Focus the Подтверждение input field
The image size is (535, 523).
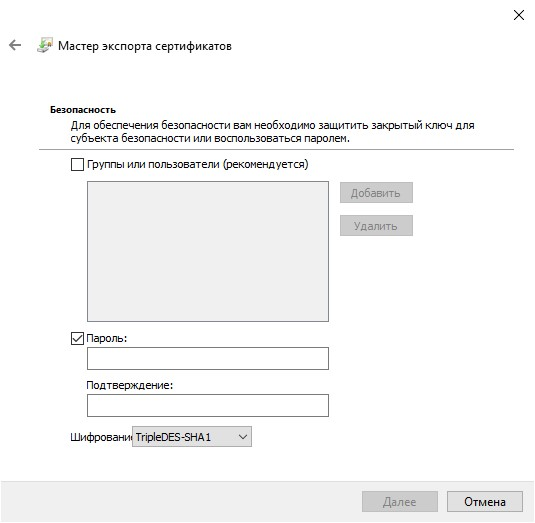(208, 406)
